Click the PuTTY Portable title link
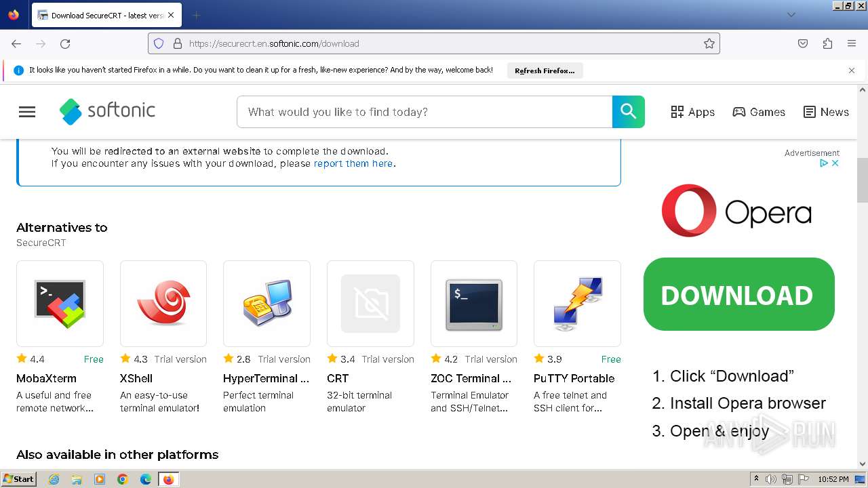The width and height of the screenshot is (868, 488). pyautogui.click(x=574, y=378)
